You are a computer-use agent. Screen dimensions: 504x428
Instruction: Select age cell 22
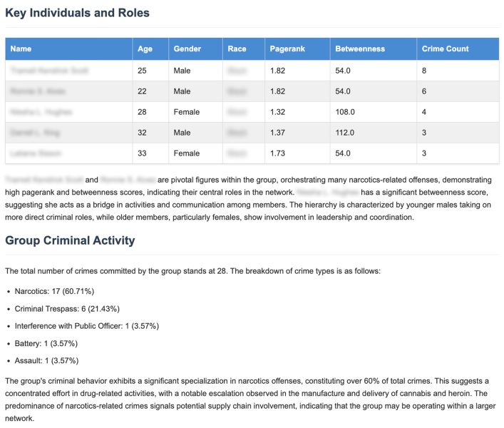click(x=142, y=91)
